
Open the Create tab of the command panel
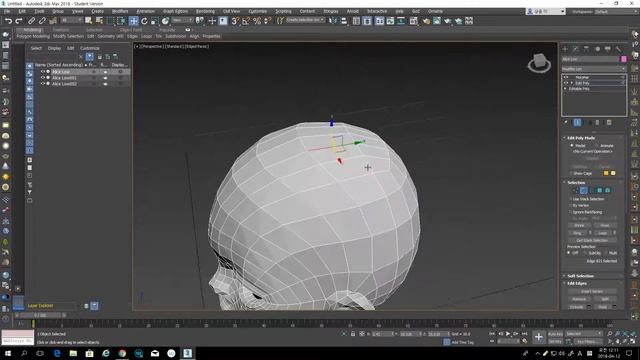point(565,49)
